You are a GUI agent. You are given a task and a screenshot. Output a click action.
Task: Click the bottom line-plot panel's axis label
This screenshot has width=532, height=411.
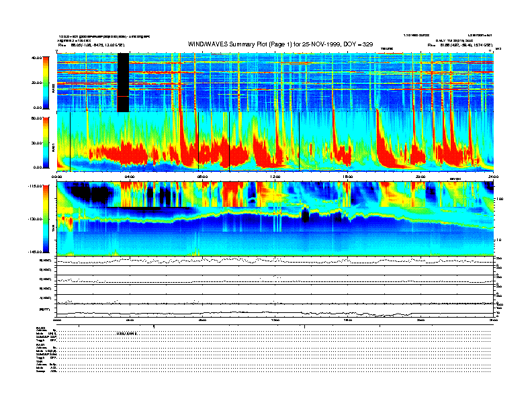click(x=46, y=310)
